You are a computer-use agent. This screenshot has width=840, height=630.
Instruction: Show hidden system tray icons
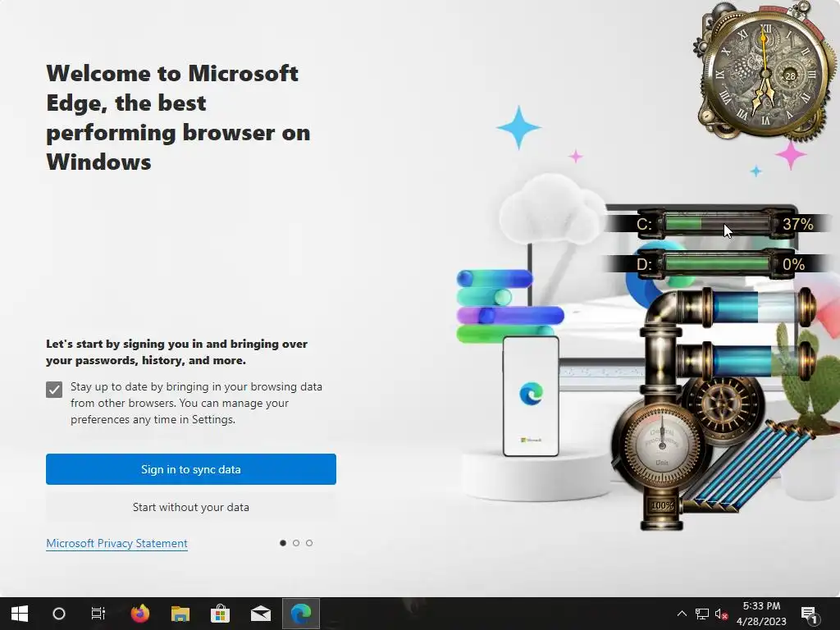tap(682, 614)
